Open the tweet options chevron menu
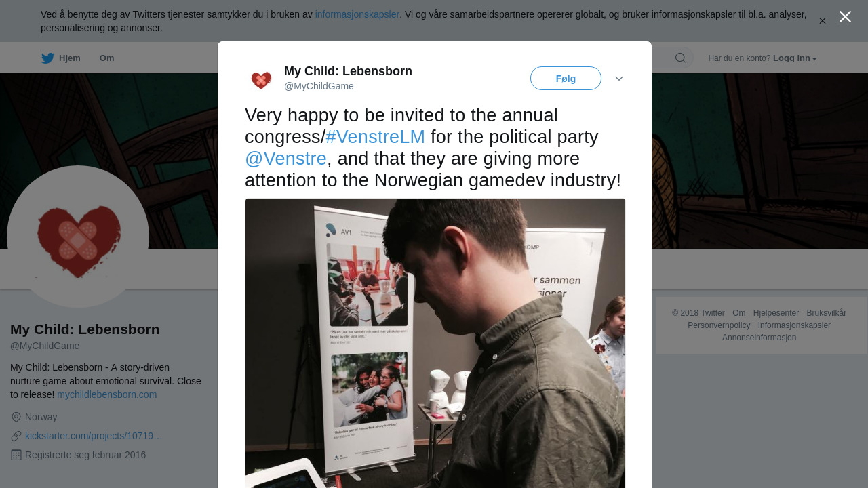This screenshot has width=868, height=488. point(619,79)
